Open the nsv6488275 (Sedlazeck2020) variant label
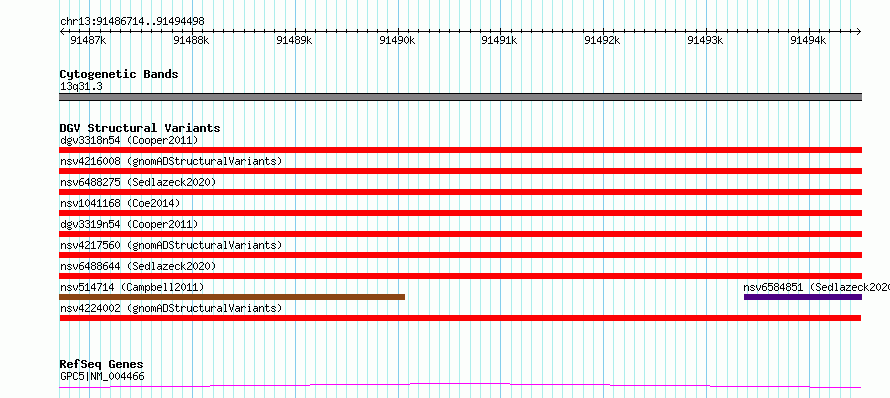890x398 pixels. (x=138, y=182)
